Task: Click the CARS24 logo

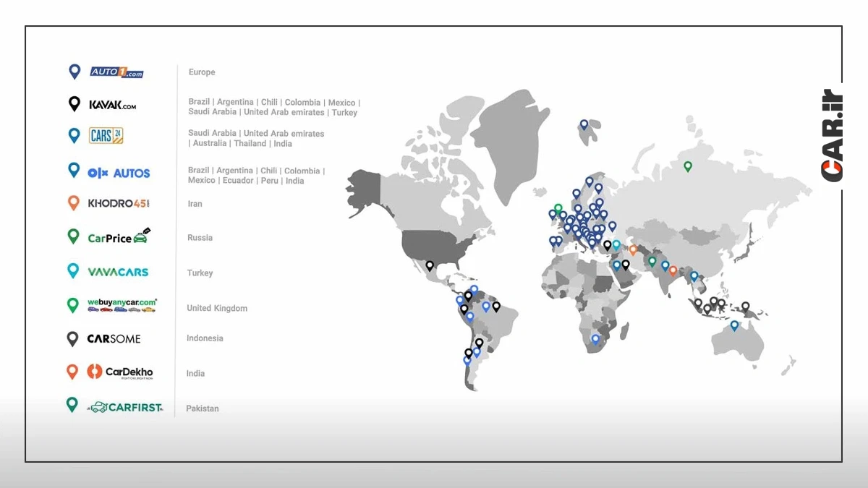Action: tap(106, 135)
